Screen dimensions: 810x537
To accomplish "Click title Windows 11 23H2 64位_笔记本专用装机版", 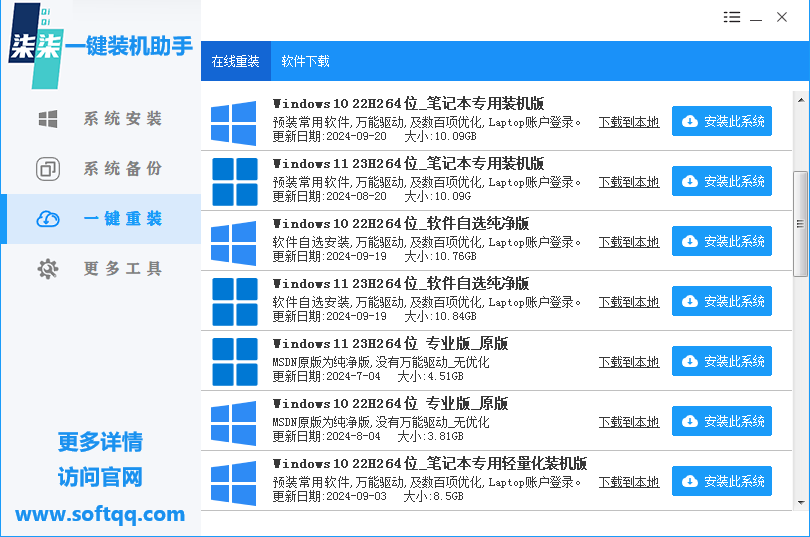I will click(409, 164).
